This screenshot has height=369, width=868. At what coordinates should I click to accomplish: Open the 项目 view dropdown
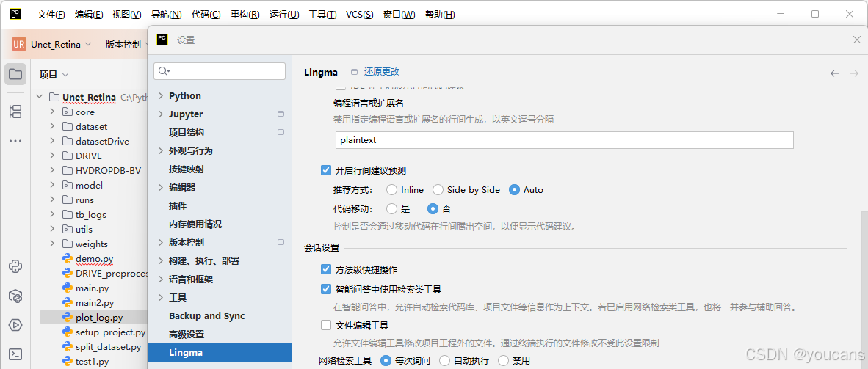point(54,74)
